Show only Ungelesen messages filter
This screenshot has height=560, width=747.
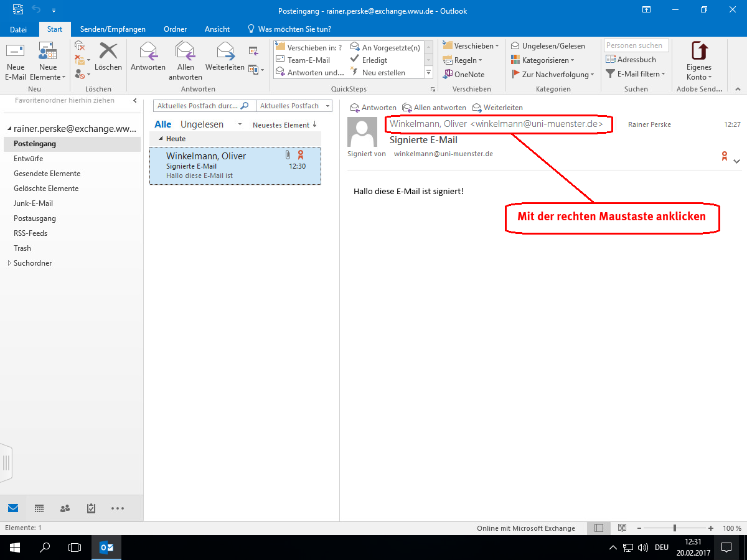pyautogui.click(x=202, y=124)
